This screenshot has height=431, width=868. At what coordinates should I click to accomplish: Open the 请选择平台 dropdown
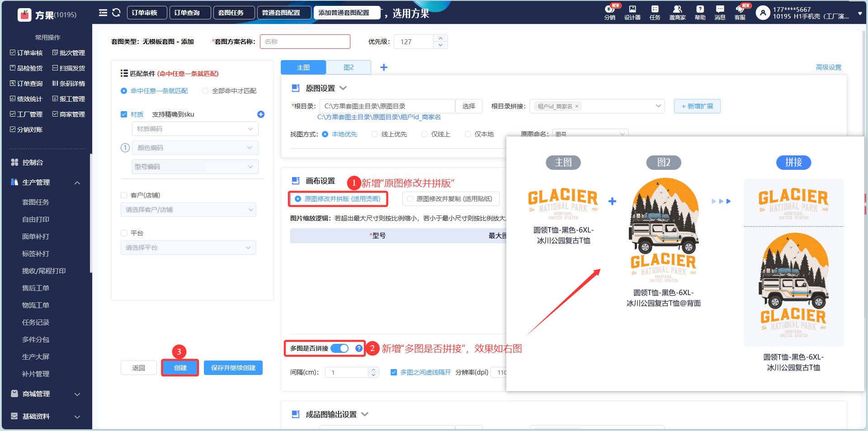189,248
